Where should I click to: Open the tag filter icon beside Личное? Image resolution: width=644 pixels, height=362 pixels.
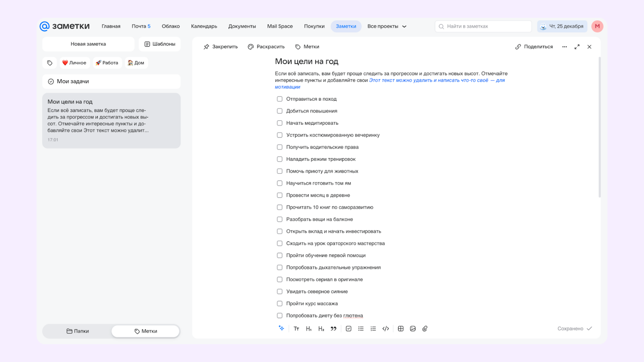click(50, 63)
